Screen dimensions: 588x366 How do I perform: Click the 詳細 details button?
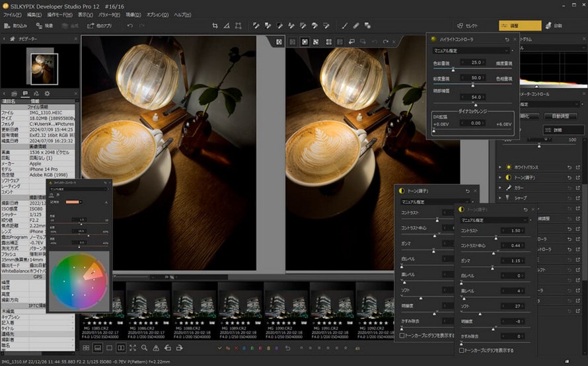tap(564, 129)
